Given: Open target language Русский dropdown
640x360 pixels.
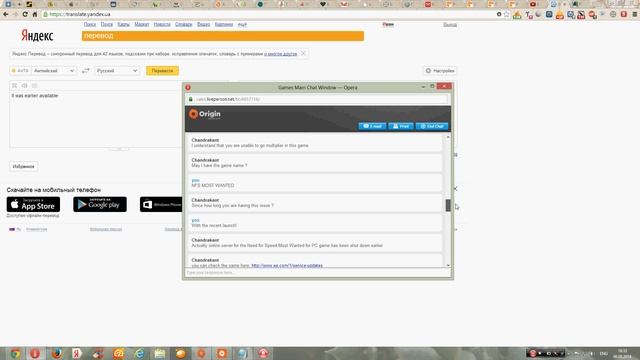Looking at the screenshot, I should [117, 71].
